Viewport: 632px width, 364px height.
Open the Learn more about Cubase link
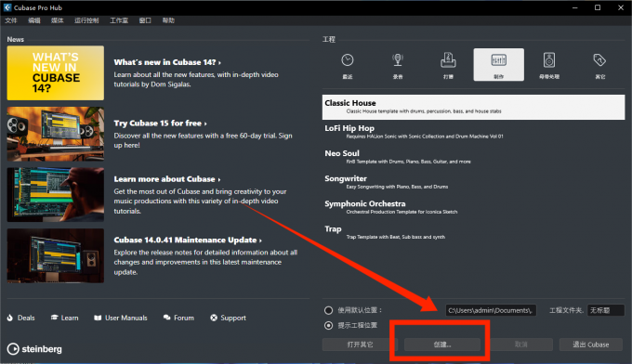click(167, 179)
